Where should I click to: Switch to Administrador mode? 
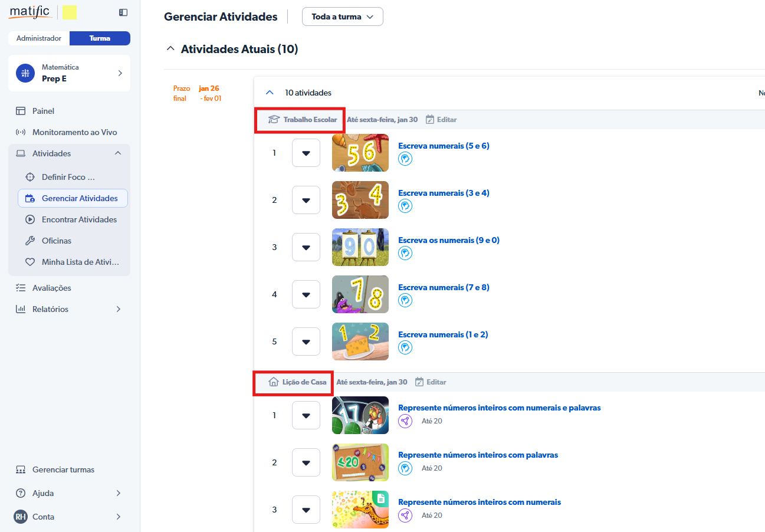pyautogui.click(x=39, y=38)
